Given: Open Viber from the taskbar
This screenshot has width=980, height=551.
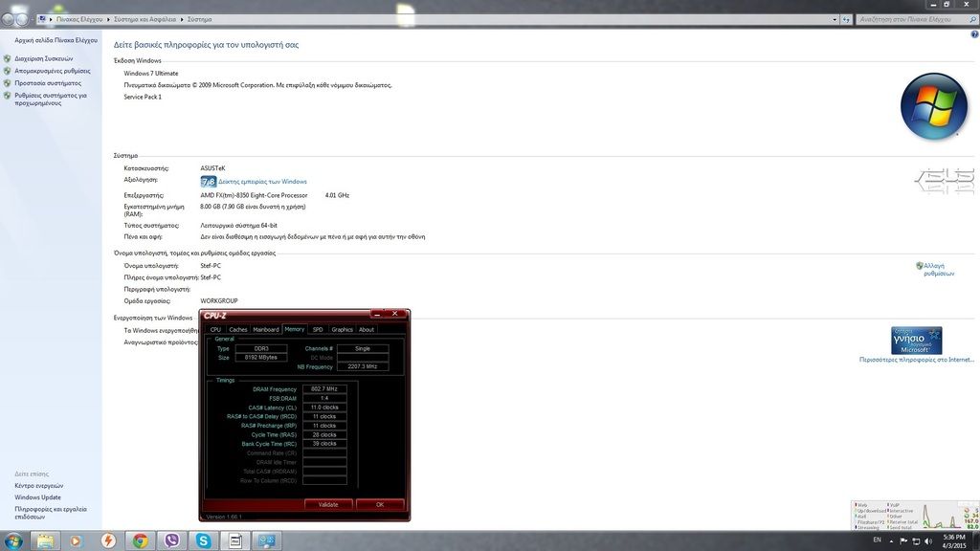Looking at the screenshot, I should pyautogui.click(x=172, y=540).
